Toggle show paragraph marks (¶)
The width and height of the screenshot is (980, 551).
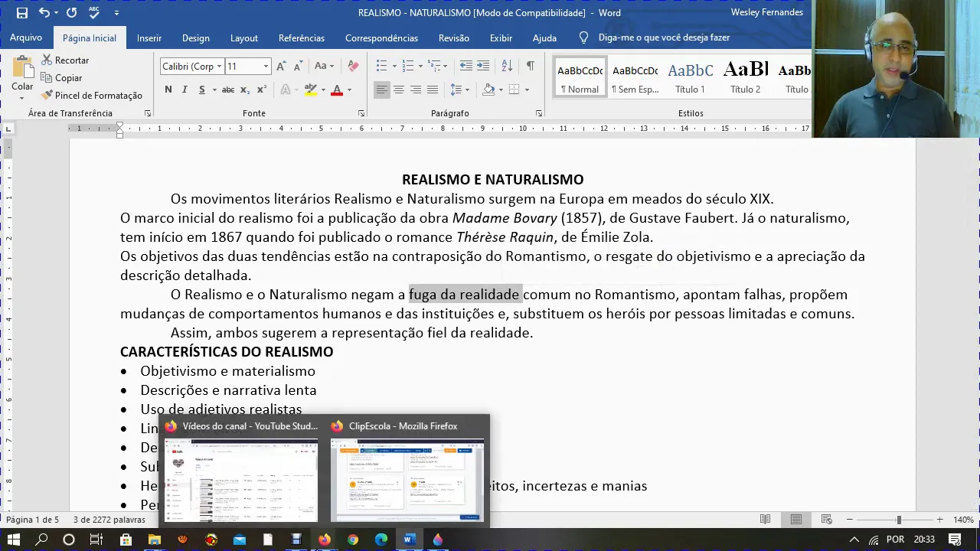(530, 67)
